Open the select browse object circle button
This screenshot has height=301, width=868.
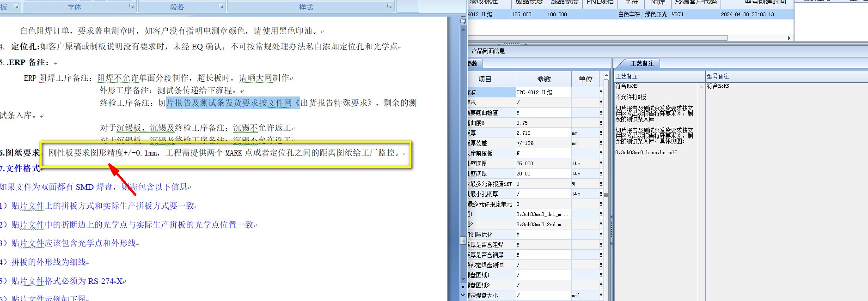[463, 294]
